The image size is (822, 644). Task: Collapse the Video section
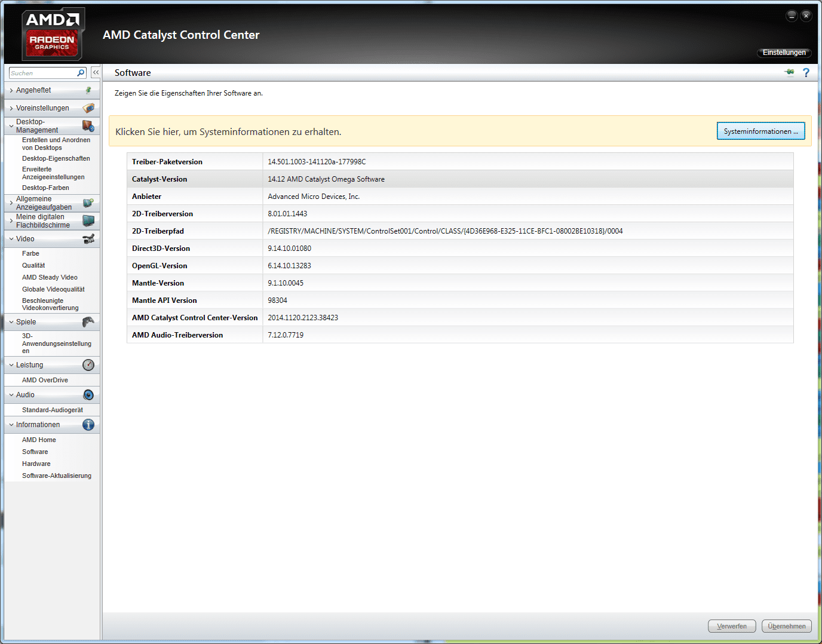click(11, 239)
